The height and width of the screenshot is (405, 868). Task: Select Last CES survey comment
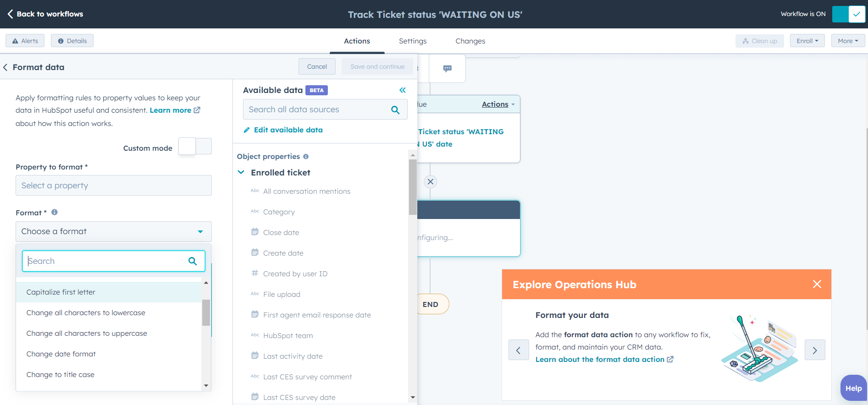307,377
